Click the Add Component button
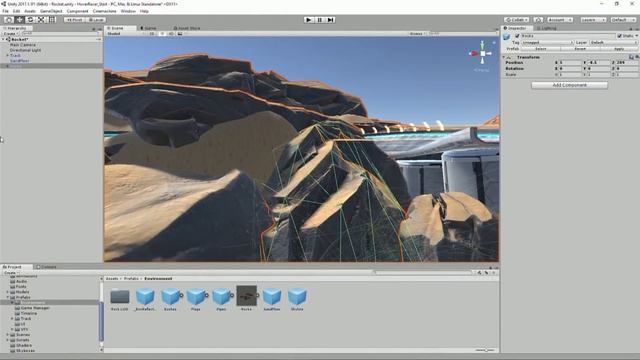 [x=569, y=85]
